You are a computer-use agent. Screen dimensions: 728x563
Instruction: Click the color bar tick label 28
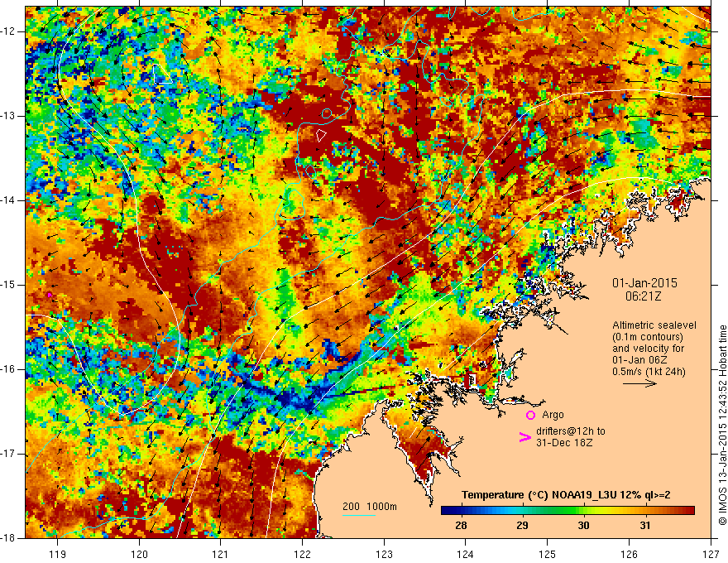tap(461, 526)
